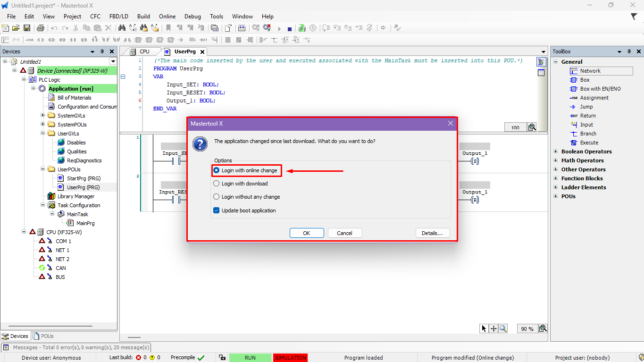
Task: Open the Library Manager node
Action: [75, 196]
